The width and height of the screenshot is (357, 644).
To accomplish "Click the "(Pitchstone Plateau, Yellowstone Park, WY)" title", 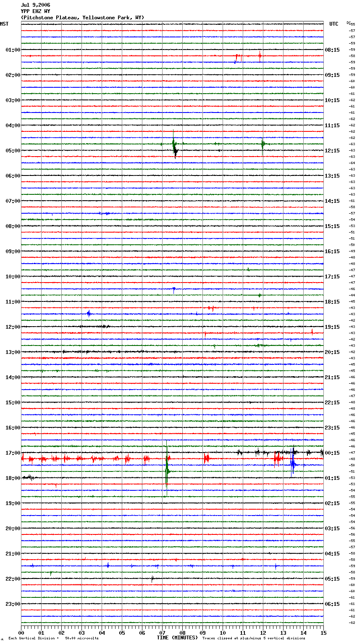I will click(x=82, y=18).
